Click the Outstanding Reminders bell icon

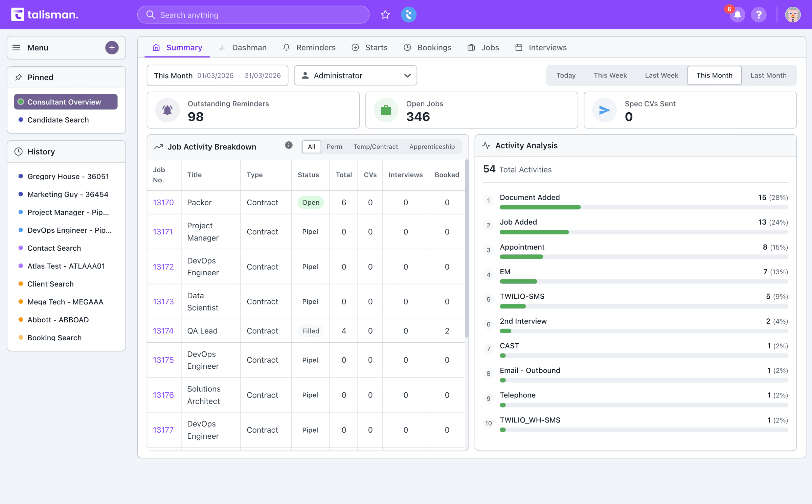(167, 110)
